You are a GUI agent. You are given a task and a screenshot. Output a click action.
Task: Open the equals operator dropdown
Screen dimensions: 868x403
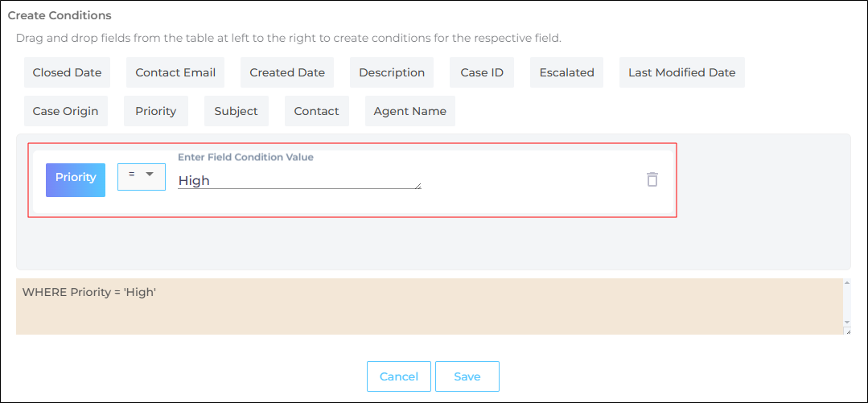[x=142, y=177]
